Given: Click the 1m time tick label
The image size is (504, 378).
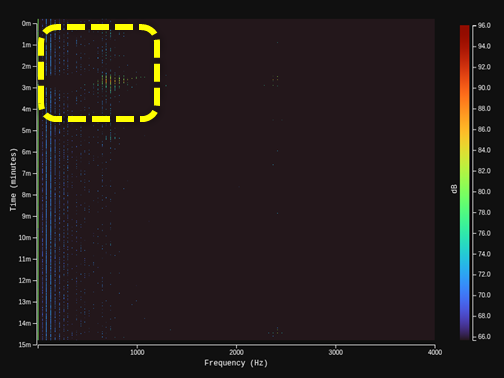Looking at the screenshot, I should point(26,45).
